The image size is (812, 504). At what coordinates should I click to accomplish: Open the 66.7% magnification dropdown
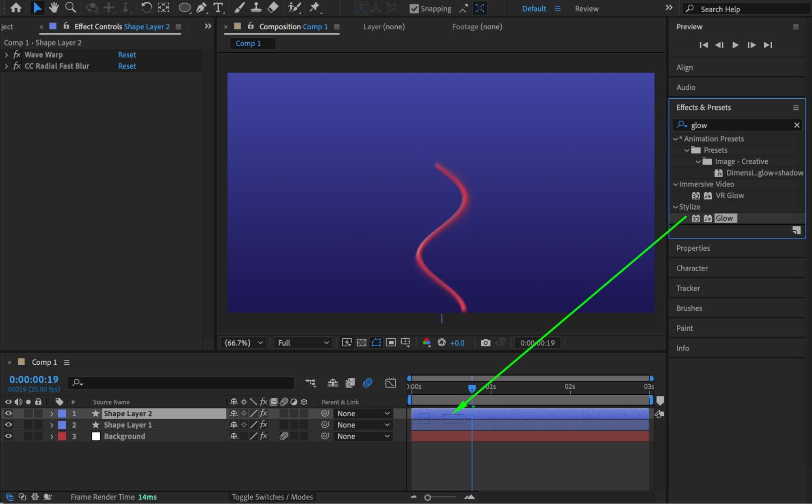[x=243, y=343]
